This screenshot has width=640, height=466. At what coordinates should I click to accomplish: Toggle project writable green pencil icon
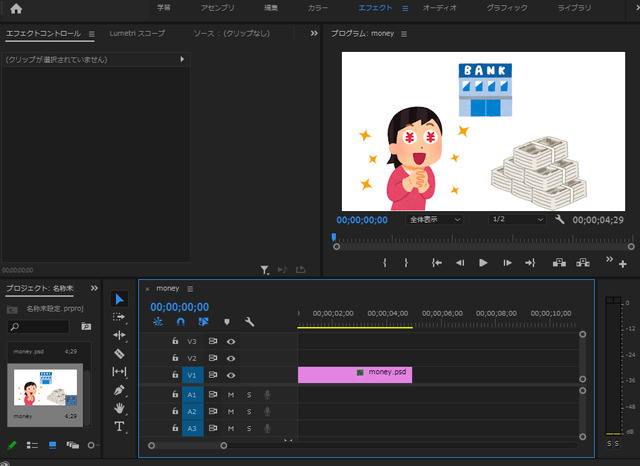[x=12, y=445]
